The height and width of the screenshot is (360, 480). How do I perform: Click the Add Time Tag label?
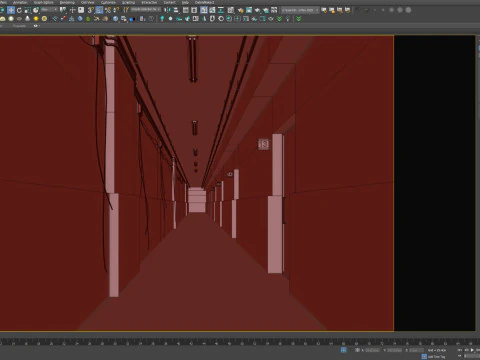tap(436, 357)
